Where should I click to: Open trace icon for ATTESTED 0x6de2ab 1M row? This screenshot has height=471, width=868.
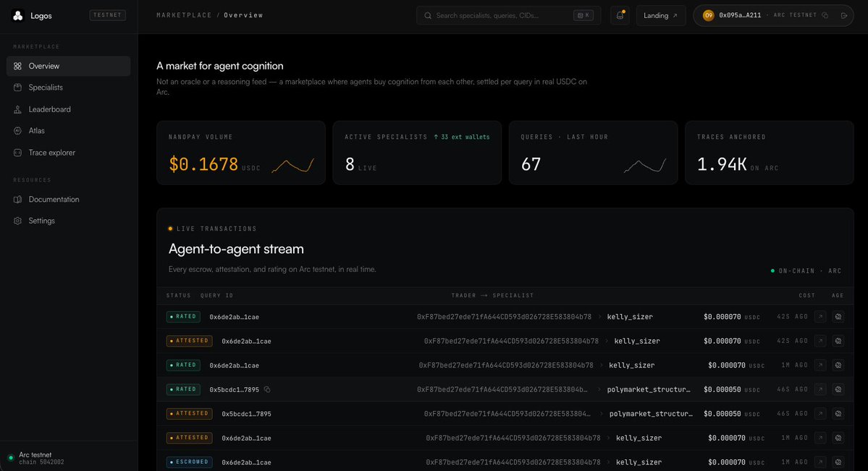click(x=838, y=438)
